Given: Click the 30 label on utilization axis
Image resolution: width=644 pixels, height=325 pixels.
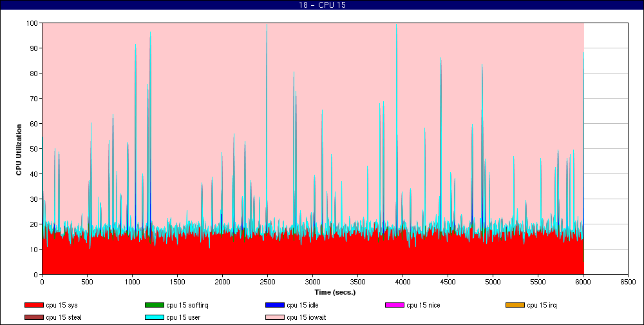Looking at the screenshot, I should 34,199.
